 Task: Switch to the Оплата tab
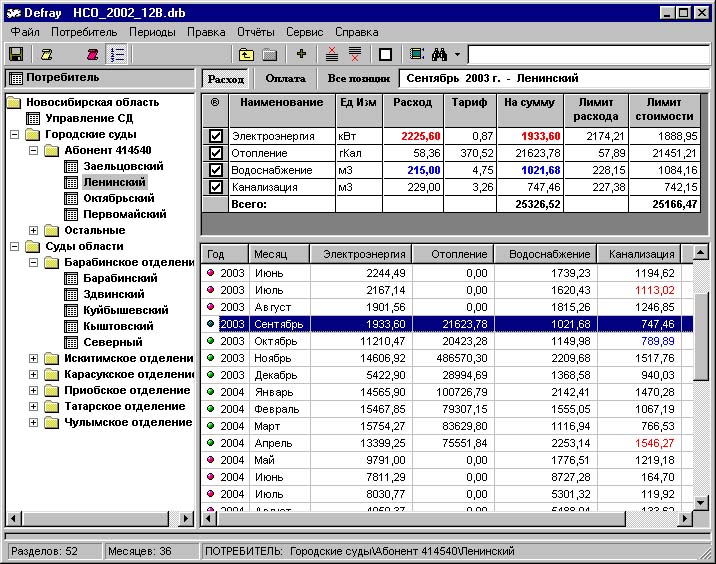pos(286,78)
